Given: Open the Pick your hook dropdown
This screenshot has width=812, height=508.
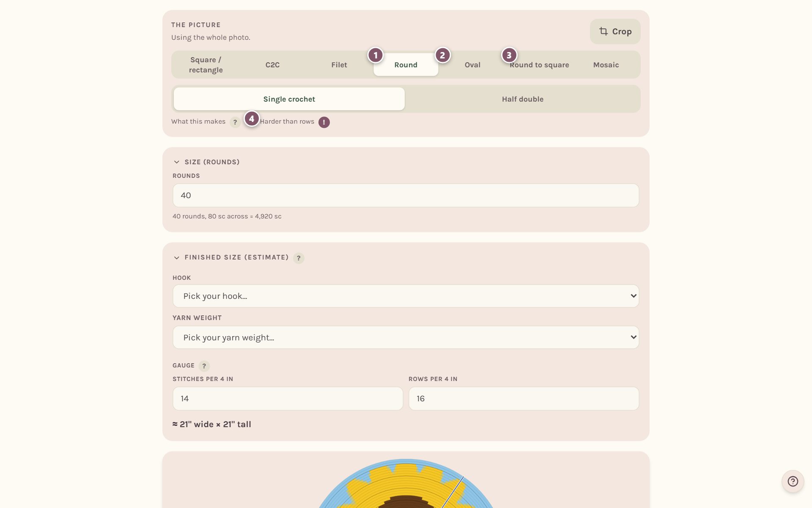Looking at the screenshot, I should pyautogui.click(x=406, y=296).
